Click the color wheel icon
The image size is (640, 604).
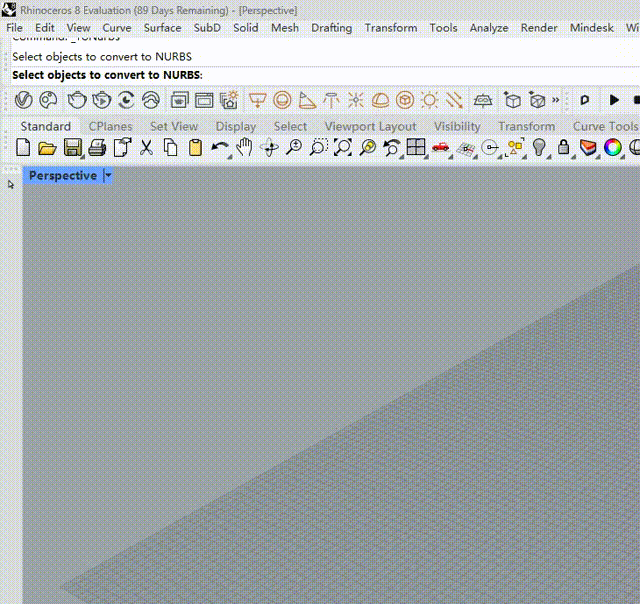click(x=612, y=148)
